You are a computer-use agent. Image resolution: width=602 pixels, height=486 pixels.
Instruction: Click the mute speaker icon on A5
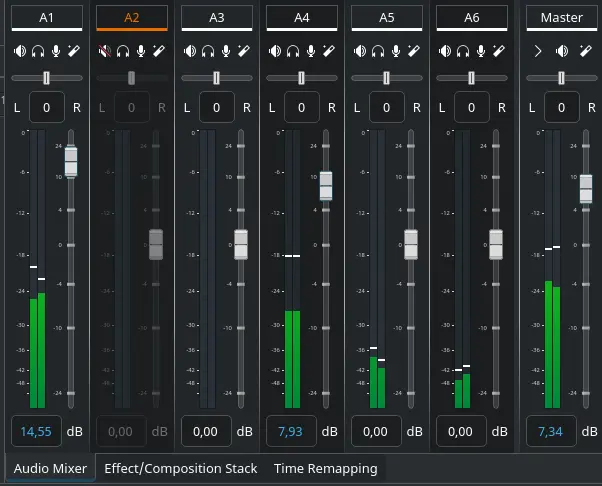click(361, 51)
